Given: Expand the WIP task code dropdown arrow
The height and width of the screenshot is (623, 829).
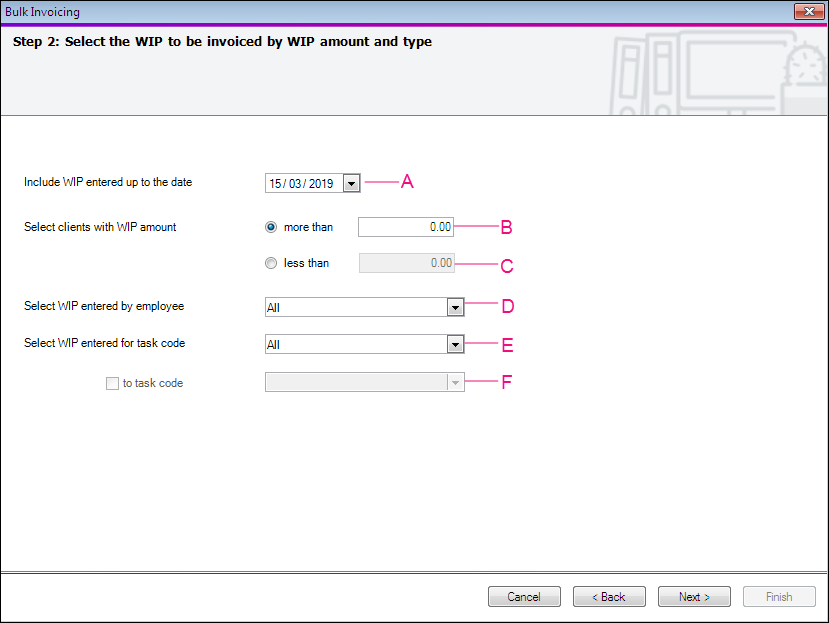Looking at the screenshot, I should tap(456, 345).
